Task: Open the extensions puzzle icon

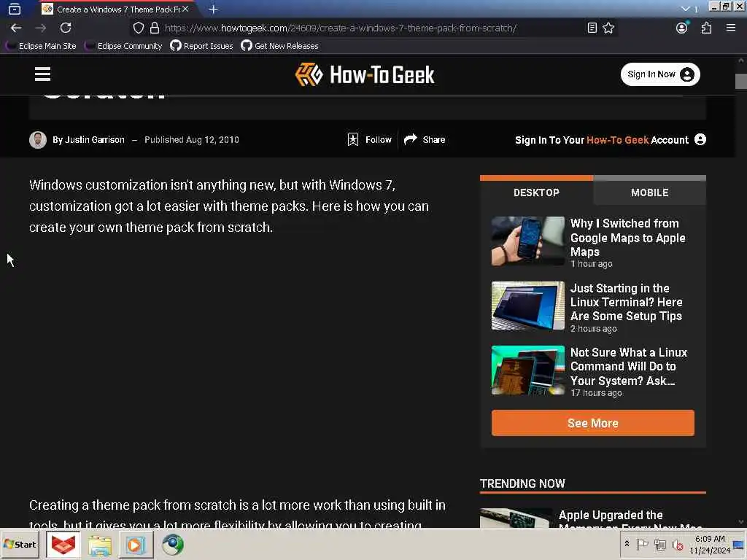Action: 706,28
